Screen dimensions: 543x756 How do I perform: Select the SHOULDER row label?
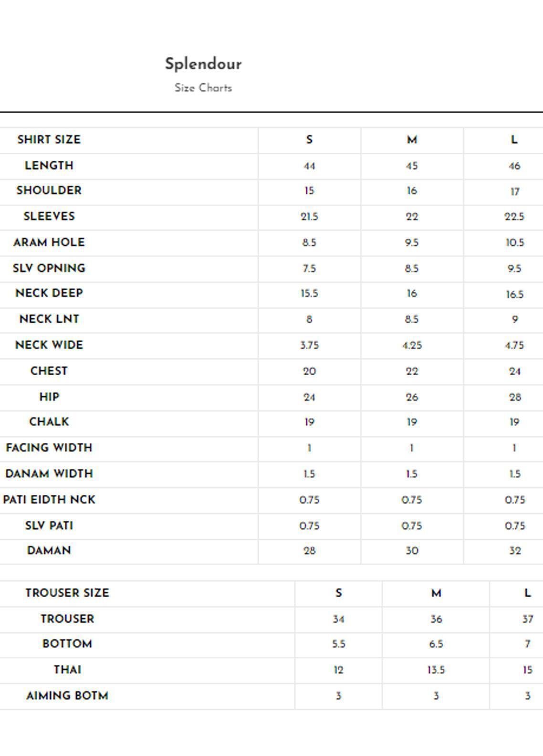pyautogui.click(x=49, y=190)
